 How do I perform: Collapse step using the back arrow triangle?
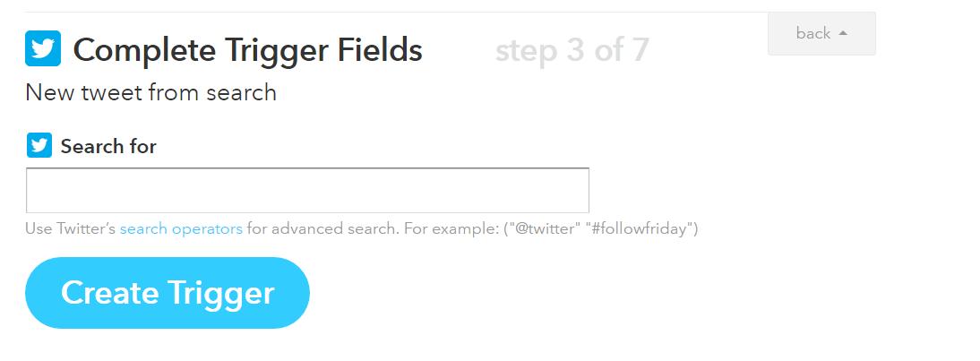842,34
